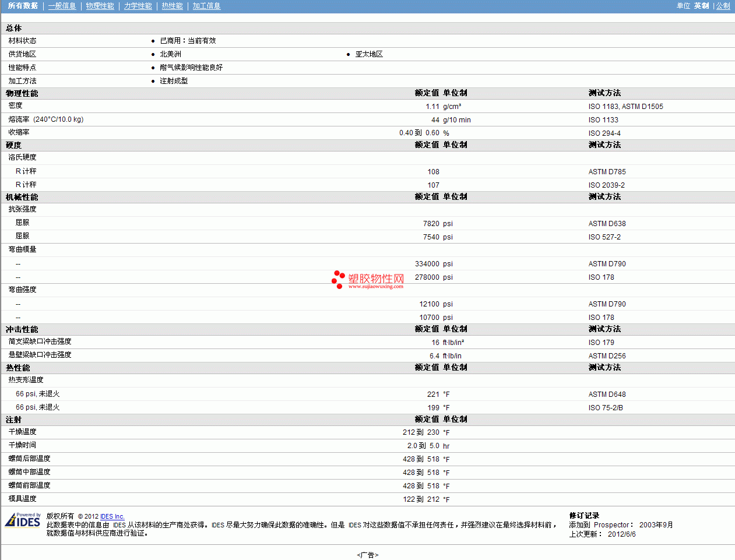Click 悬臂梁缺口冲击强度 row label

point(40,355)
